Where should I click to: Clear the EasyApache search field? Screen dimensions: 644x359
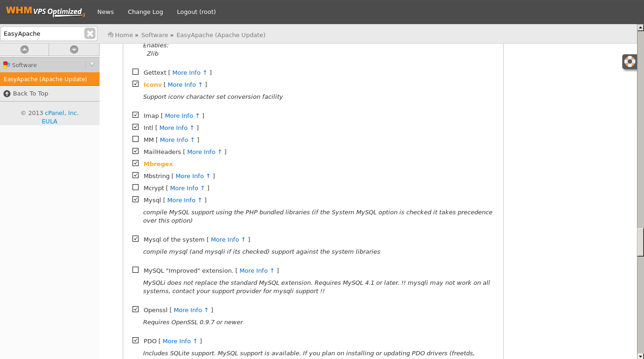pyautogui.click(x=90, y=33)
